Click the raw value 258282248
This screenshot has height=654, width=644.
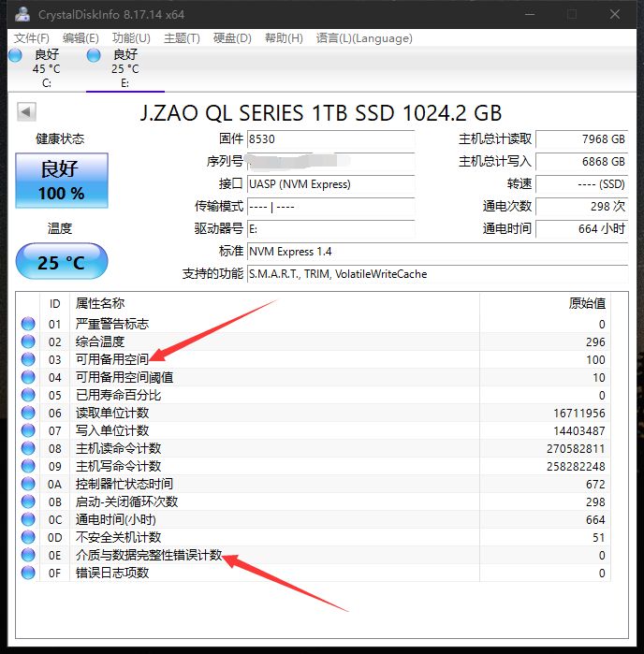click(576, 466)
